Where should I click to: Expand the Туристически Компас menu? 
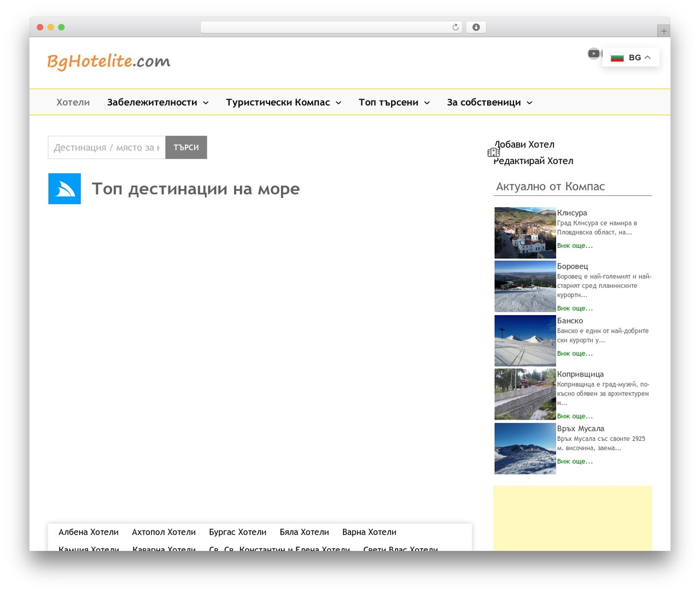pyautogui.click(x=283, y=102)
